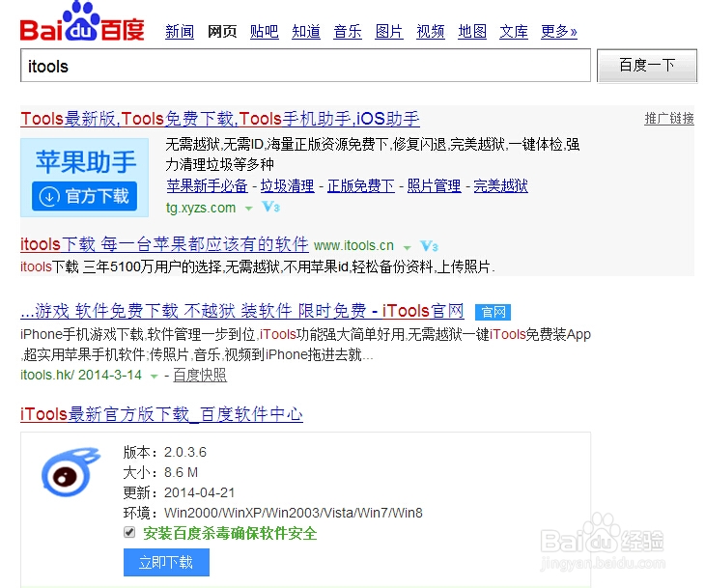The width and height of the screenshot is (705, 588).
Task: Open the iTools官网 result title
Action: (x=241, y=311)
